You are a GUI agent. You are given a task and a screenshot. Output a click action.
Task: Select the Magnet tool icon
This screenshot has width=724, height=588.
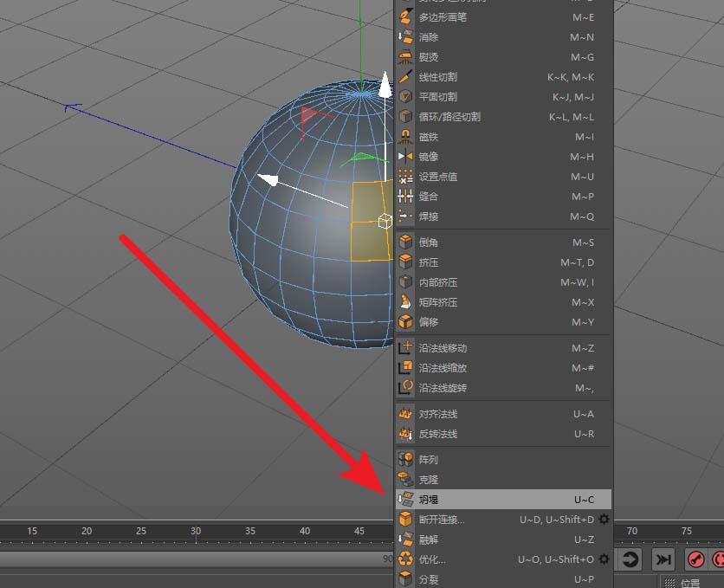(x=404, y=136)
